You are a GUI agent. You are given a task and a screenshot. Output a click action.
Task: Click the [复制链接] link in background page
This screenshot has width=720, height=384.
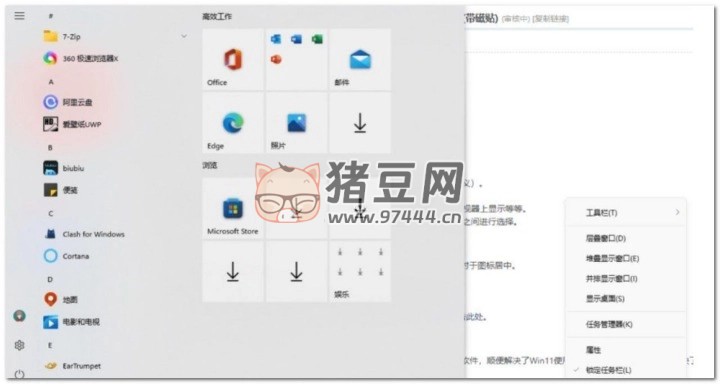551,19
